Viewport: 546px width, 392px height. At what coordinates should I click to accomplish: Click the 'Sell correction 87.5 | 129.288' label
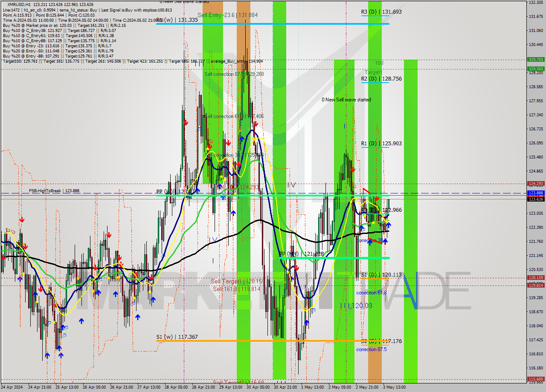coord(234,74)
